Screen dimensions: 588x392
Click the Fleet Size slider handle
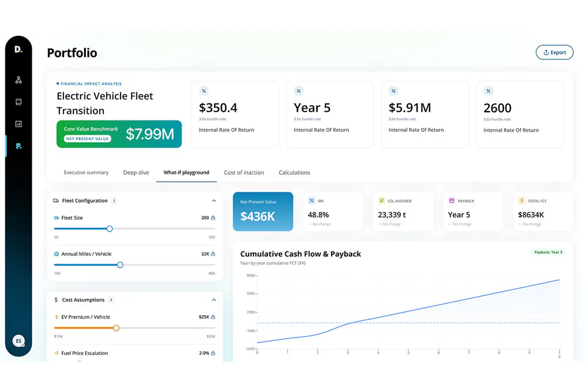coord(109,229)
